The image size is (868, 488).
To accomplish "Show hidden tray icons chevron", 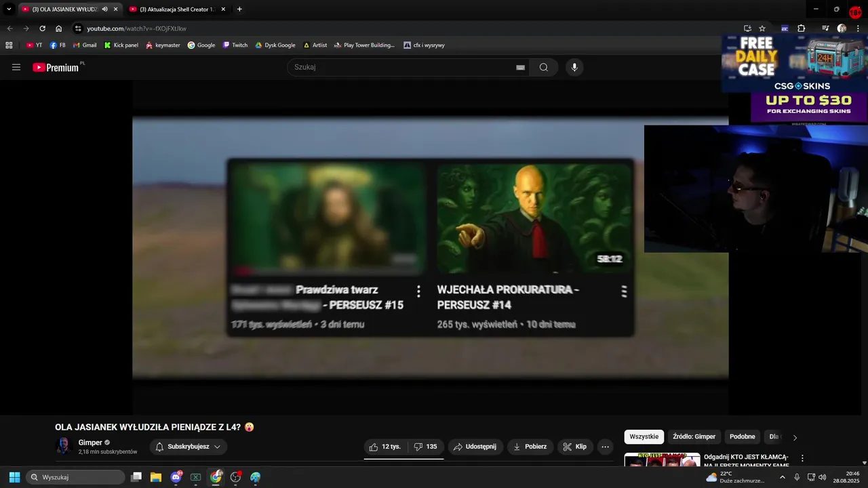I will 783,477.
